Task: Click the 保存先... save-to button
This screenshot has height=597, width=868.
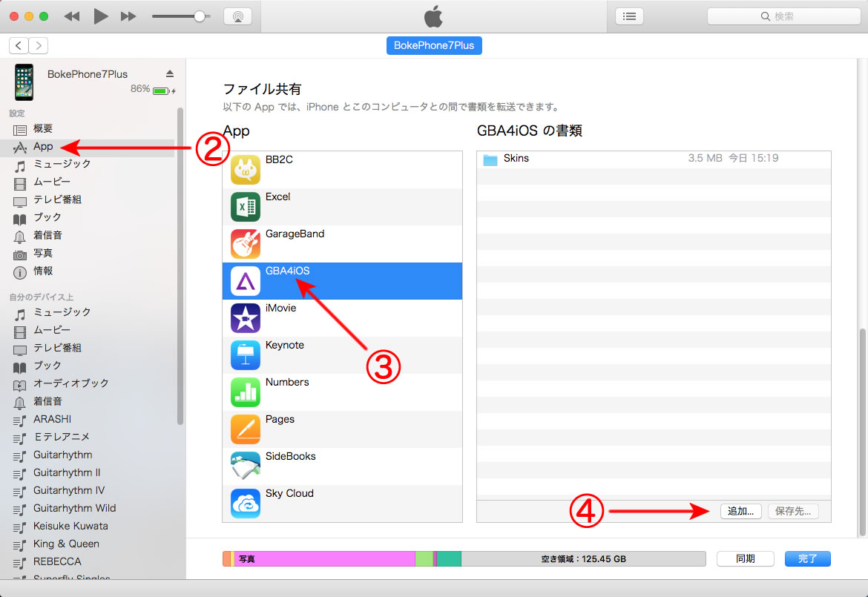Action: click(x=793, y=511)
